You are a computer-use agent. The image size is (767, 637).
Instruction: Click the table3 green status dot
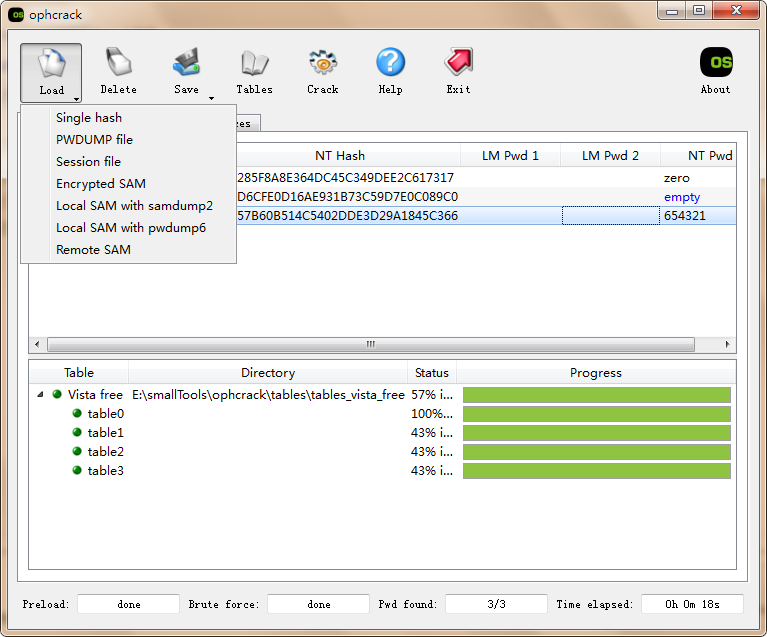click(77, 470)
